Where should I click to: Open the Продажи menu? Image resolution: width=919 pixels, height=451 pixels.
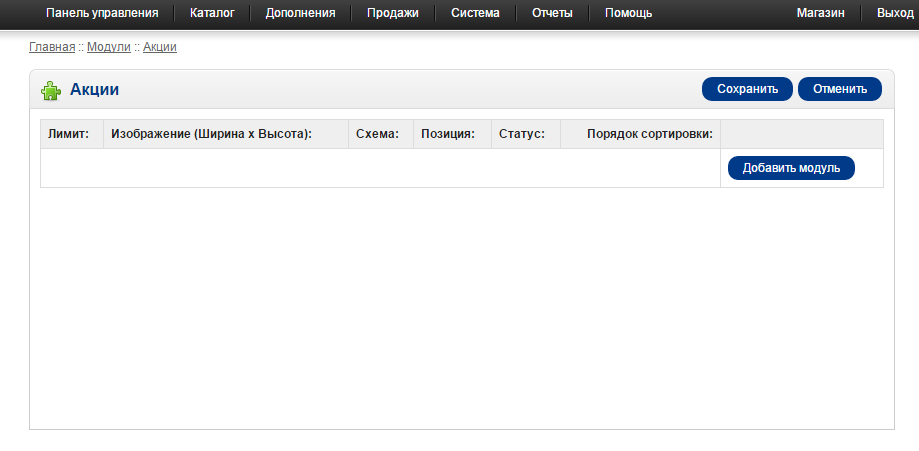click(393, 13)
